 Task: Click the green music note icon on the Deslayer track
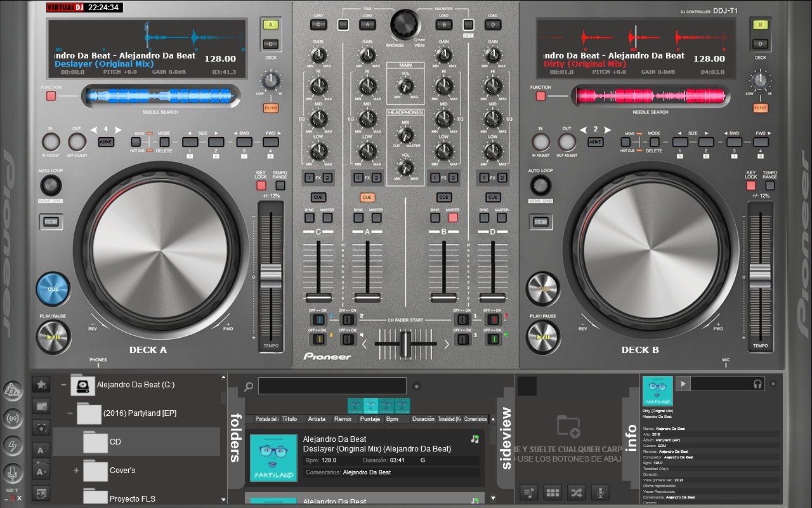click(x=475, y=439)
